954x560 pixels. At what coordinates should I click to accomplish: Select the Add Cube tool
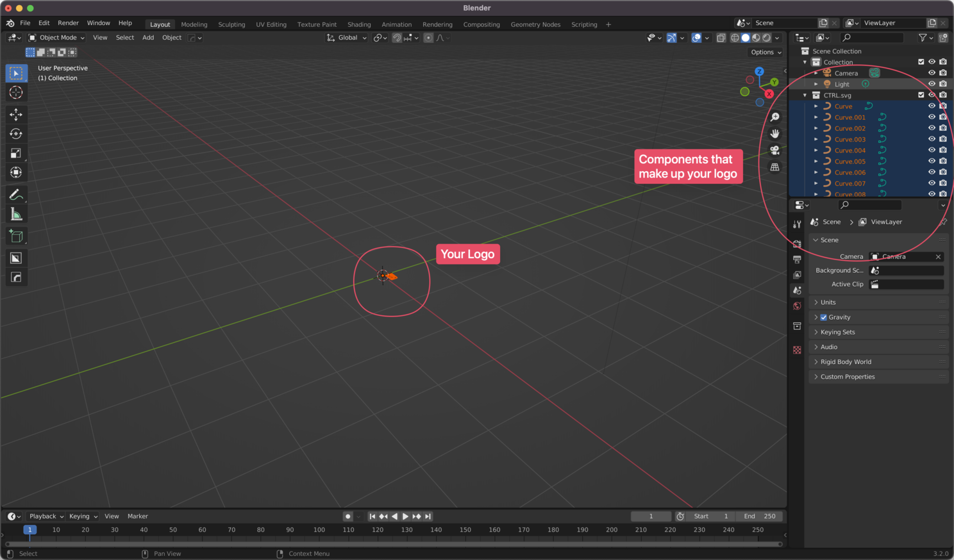click(16, 236)
